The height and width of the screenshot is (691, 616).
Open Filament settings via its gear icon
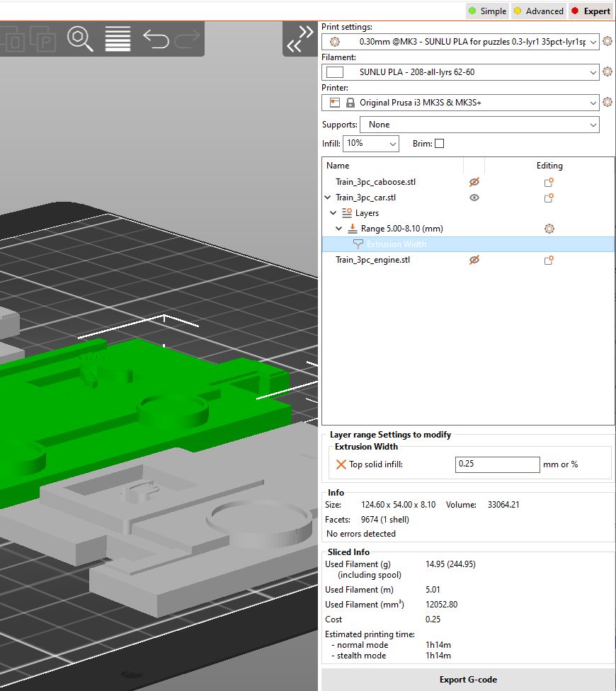point(607,72)
